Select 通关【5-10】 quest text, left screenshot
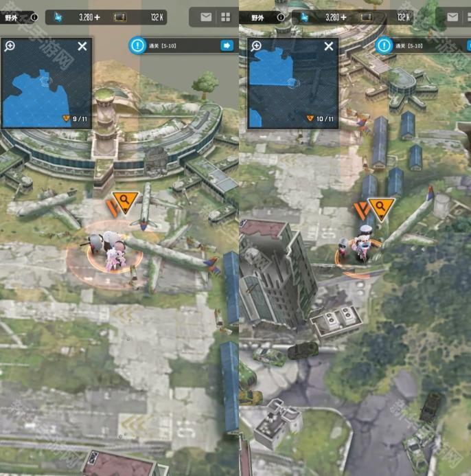471x476 pixels. tap(163, 46)
